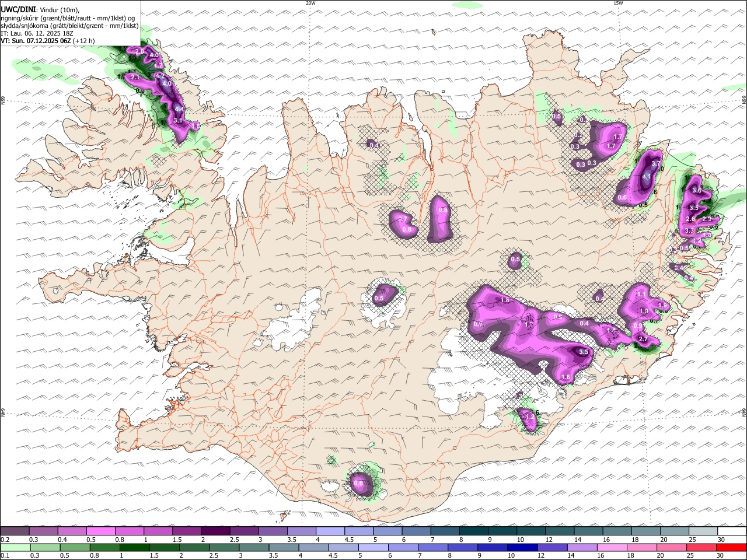Click the upper scale swatch starting at 25
Viewport: 747px width, 560px height.
coord(703,531)
